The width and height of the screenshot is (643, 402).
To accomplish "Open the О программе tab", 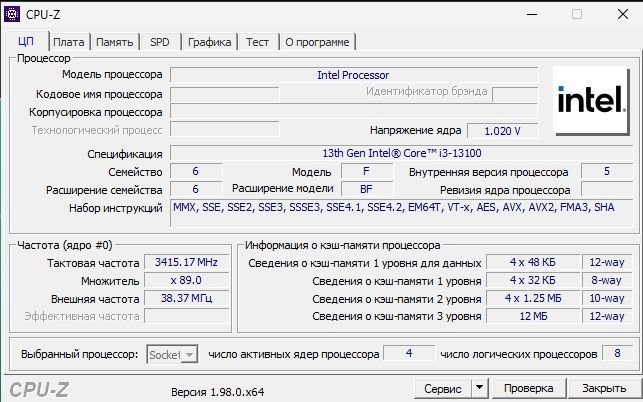I will (317, 42).
